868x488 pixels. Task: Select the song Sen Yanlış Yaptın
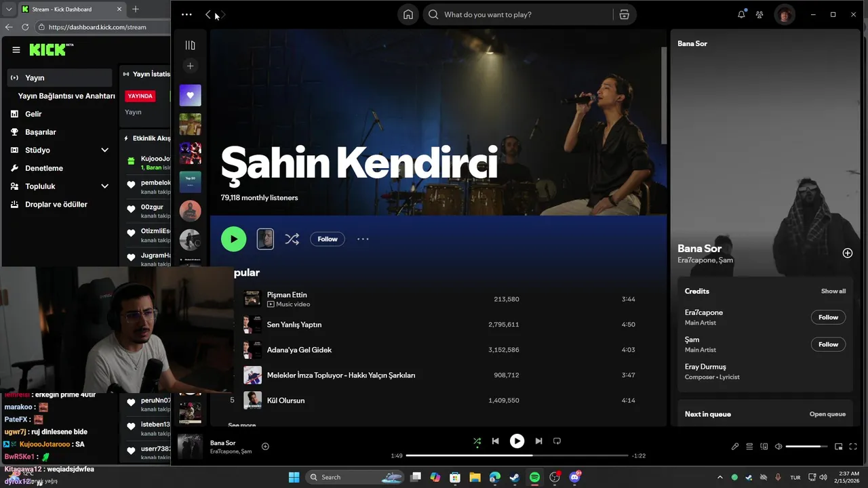294,325
